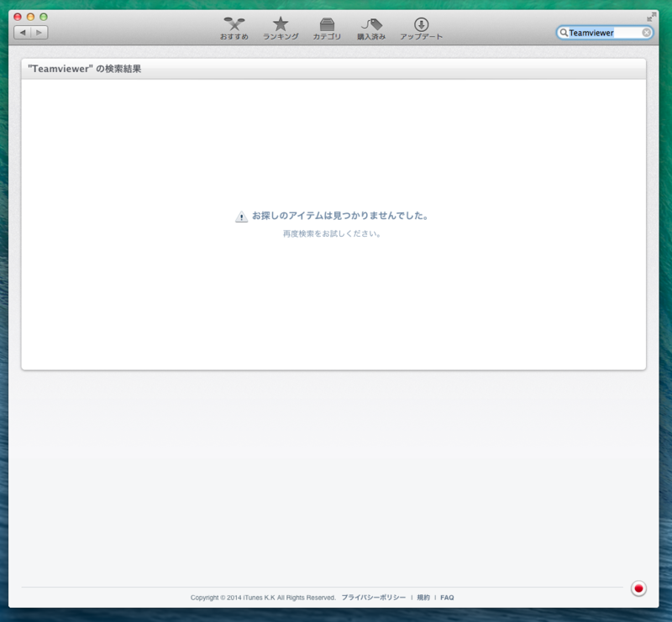Open the FAQ link
This screenshot has height=622, width=672.
pos(447,598)
